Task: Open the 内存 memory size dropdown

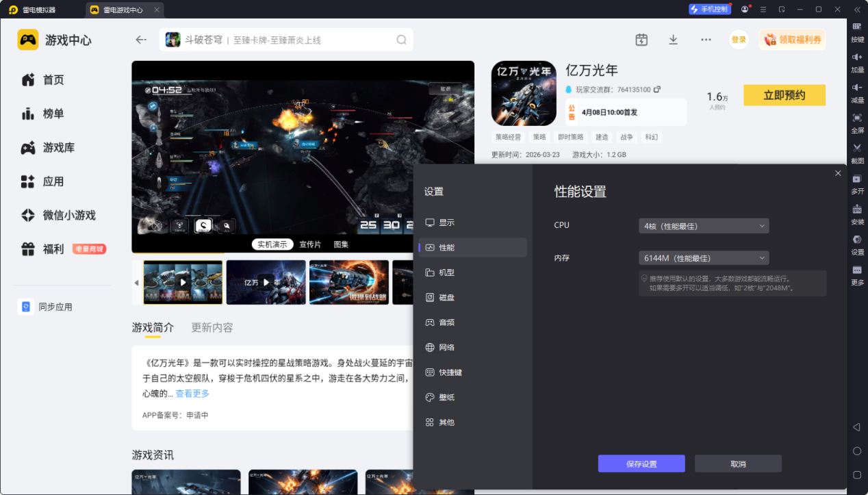Action: (x=703, y=258)
